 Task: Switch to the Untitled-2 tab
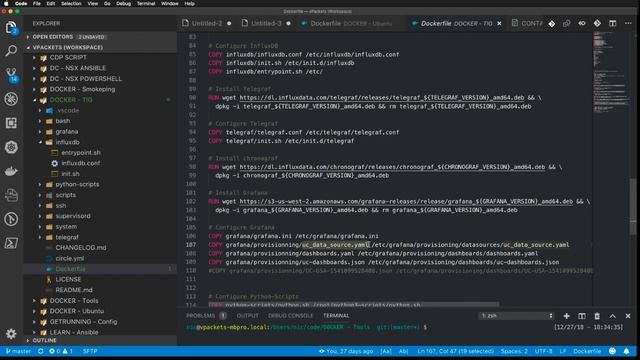pyautogui.click(x=207, y=24)
